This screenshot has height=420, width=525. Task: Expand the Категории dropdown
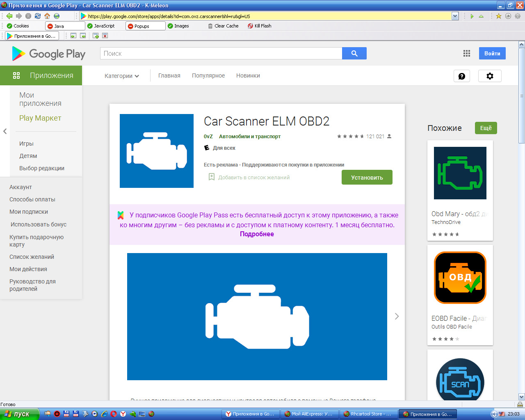click(122, 76)
